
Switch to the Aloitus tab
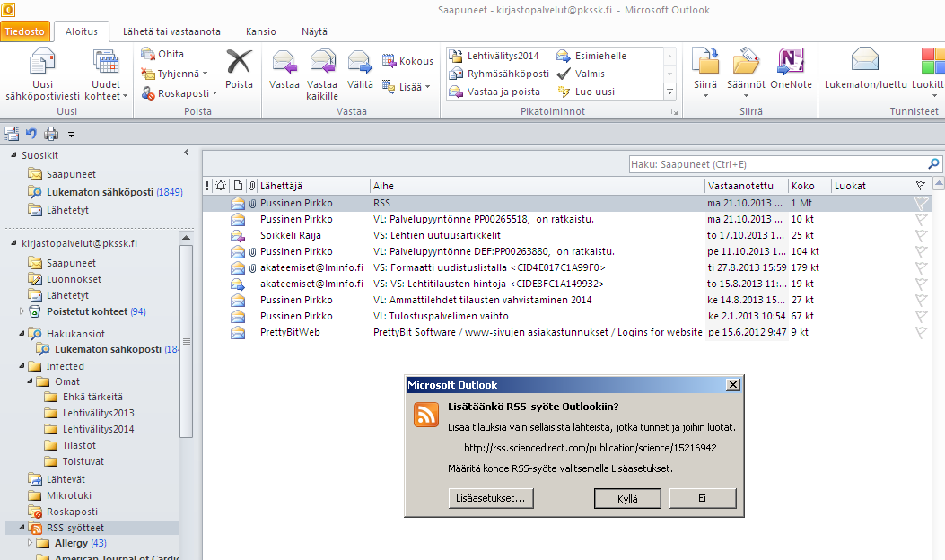[82, 31]
